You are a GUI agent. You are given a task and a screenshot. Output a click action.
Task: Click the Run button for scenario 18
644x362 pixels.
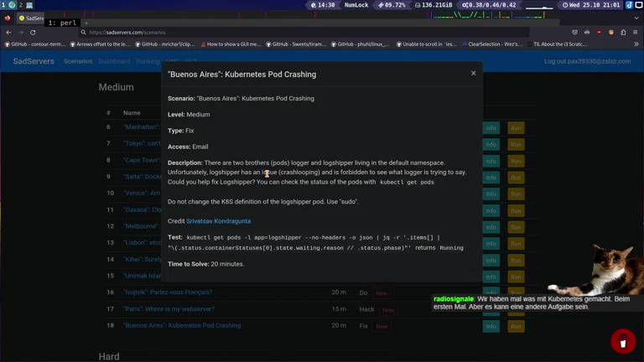(516, 326)
